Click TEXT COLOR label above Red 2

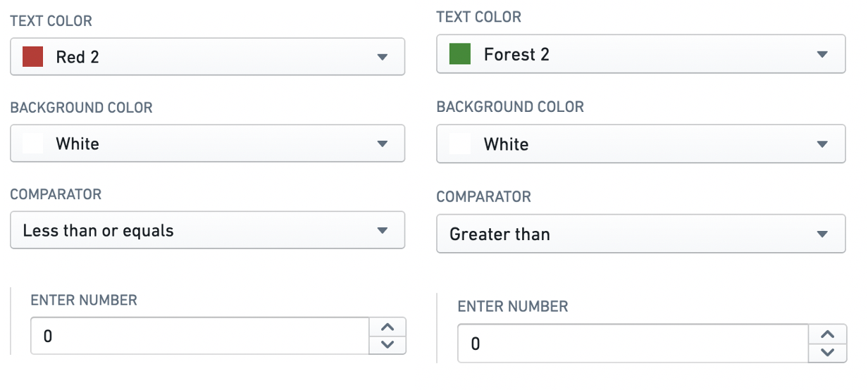[51, 21]
